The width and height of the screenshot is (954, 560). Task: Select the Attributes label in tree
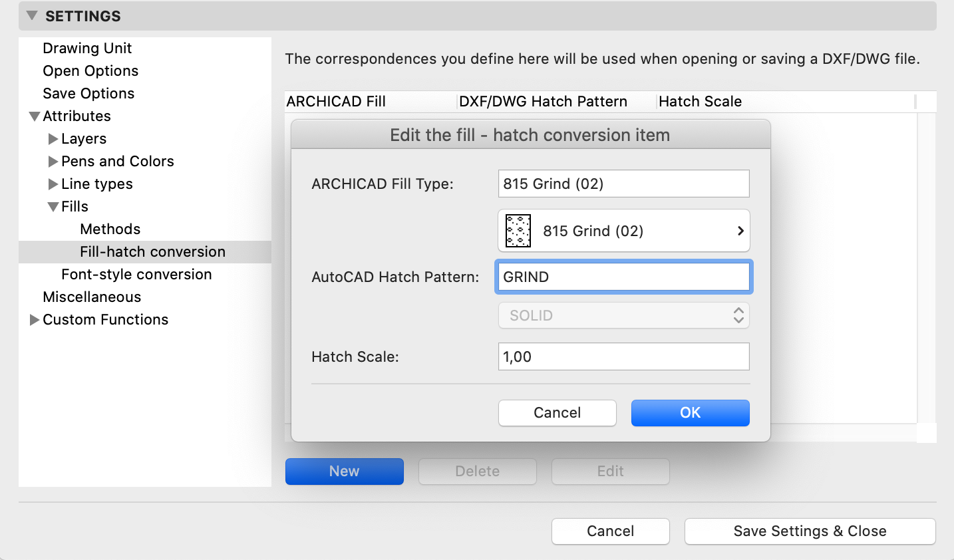click(x=77, y=116)
